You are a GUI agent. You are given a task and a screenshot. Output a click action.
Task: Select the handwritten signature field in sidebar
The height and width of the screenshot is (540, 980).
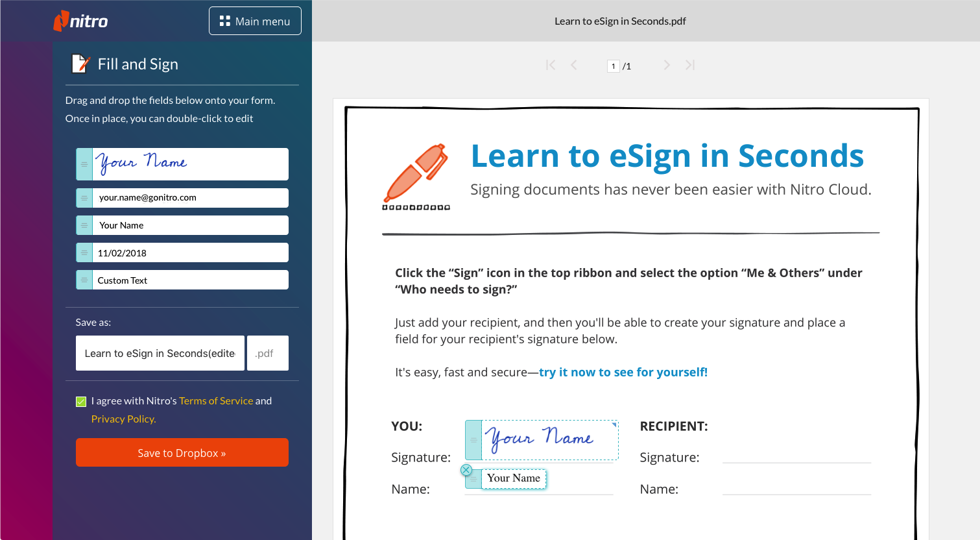coord(190,164)
